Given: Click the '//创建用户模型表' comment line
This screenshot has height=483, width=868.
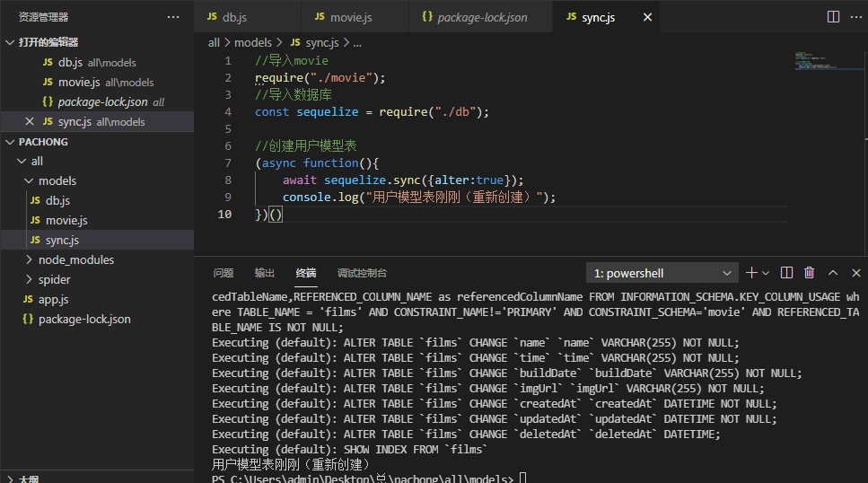Looking at the screenshot, I should click(305, 146).
